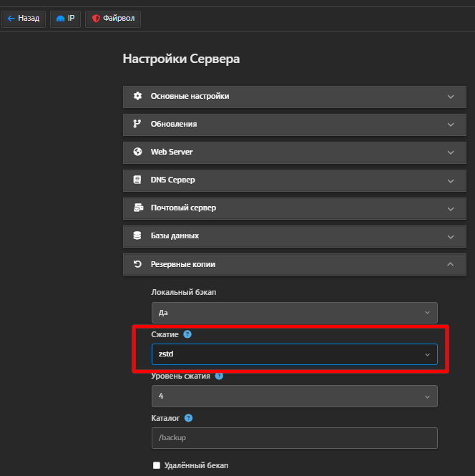Click the branch icon beside Обновления
Viewport: 475px width, 476px height.
137,124
